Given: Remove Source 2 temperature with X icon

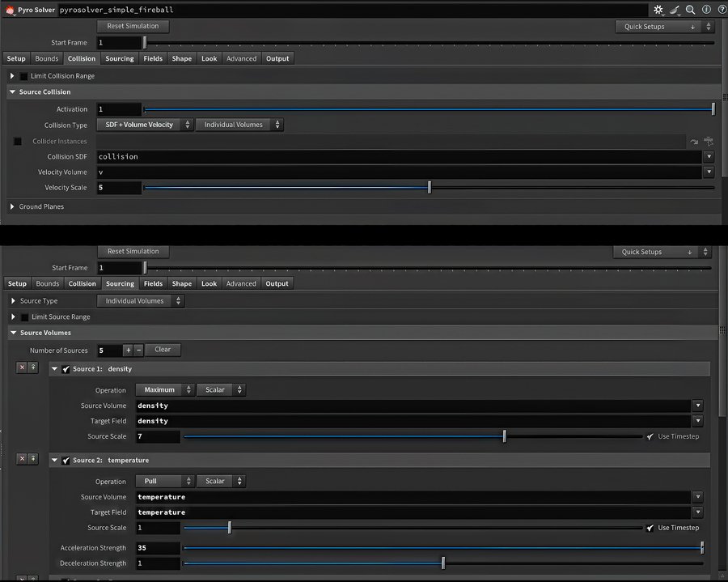Looking at the screenshot, I should coord(22,459).
